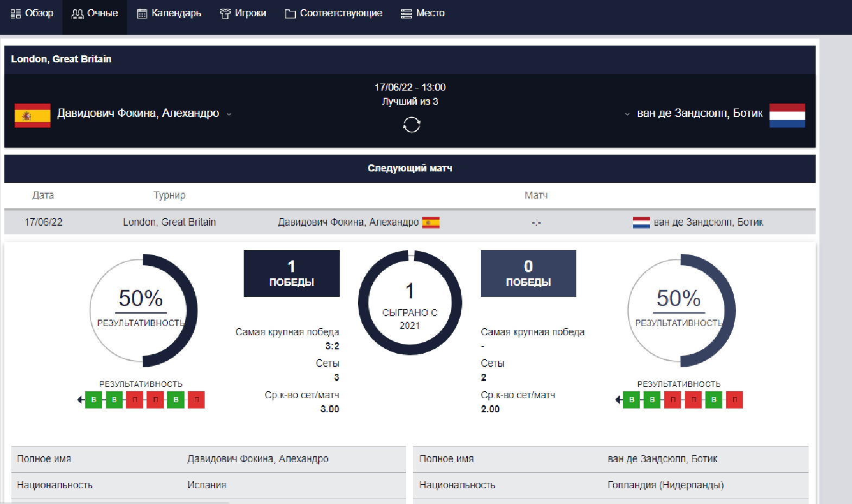Viewport: 852px width, 504px height.
Task: Click the swap players circular arrows icon
Action: click(x=411, y=125)
